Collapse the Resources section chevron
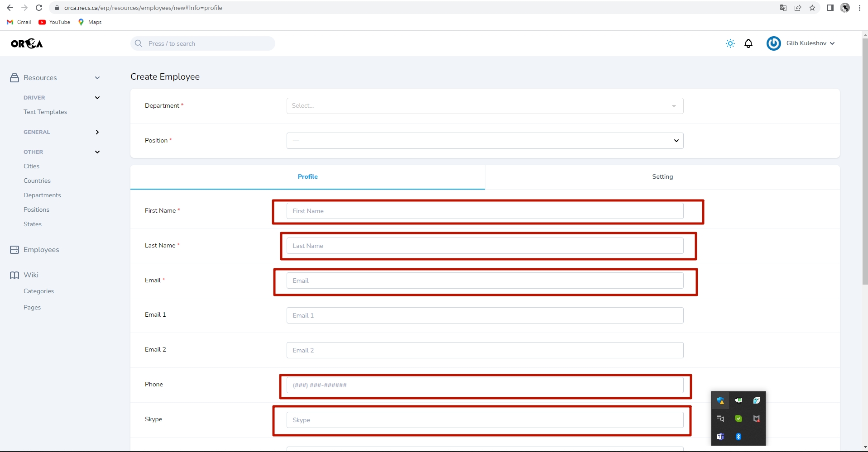Image resolution: width=868 pixels, height=452 pixels. point(97,78)
